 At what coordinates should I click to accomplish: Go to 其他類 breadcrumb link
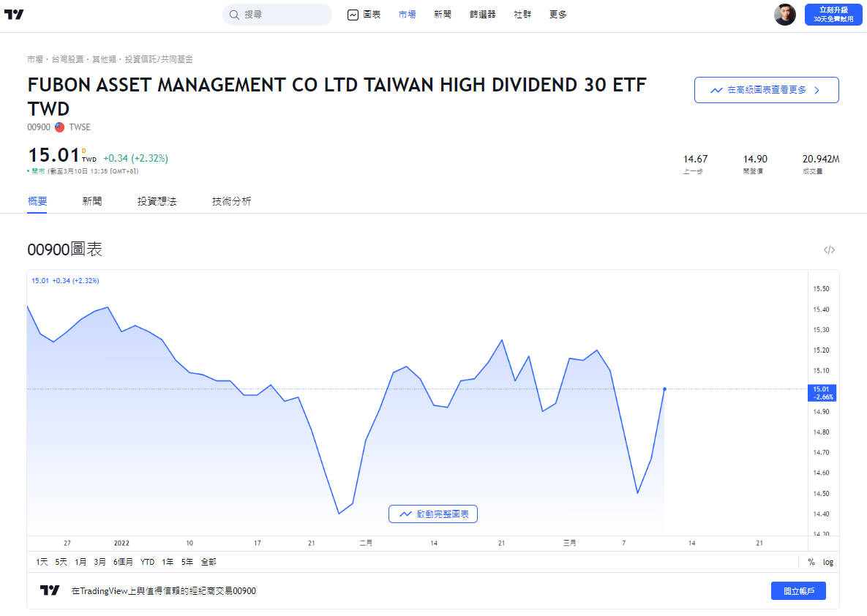[x=104, y=59]
